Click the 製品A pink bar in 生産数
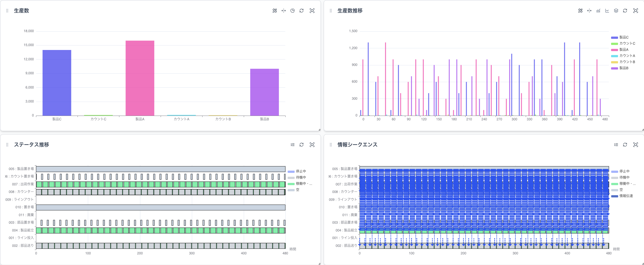This screenshot has width=644, height=265. point(140,78)
